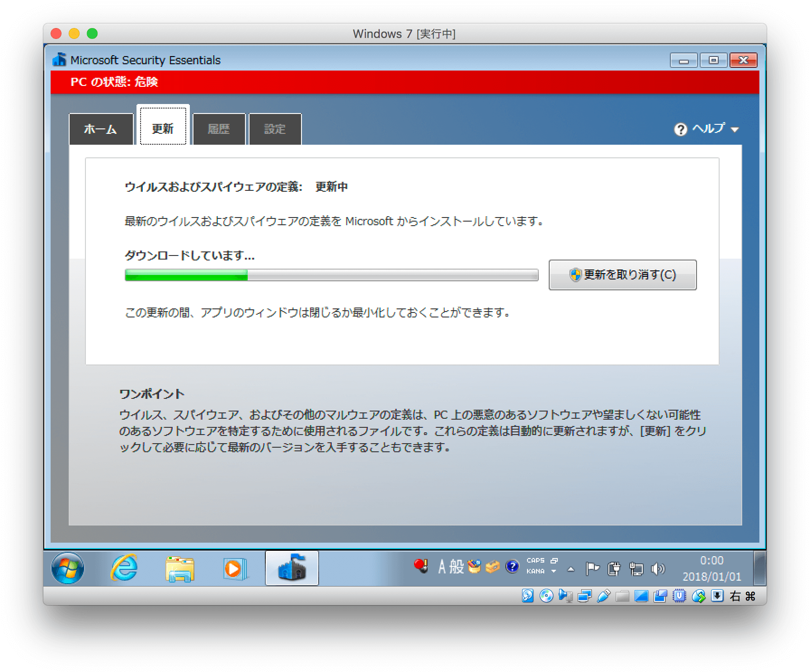Click the 更新を取り消す(C) button
This screenshot has height=672, width=810.
(x=622, y=274)
